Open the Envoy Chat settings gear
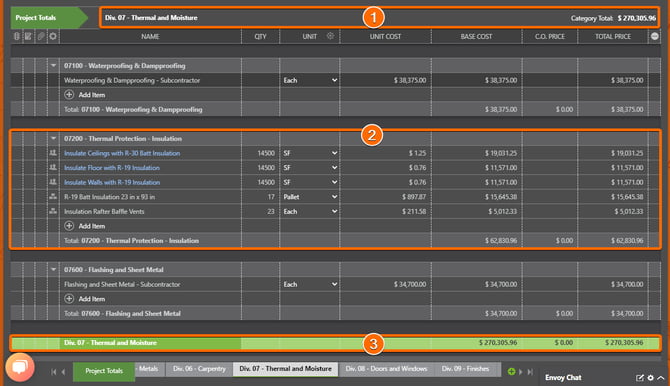This screenshot has width=670, height=386. pyautogui.click(x=650, y=378)
